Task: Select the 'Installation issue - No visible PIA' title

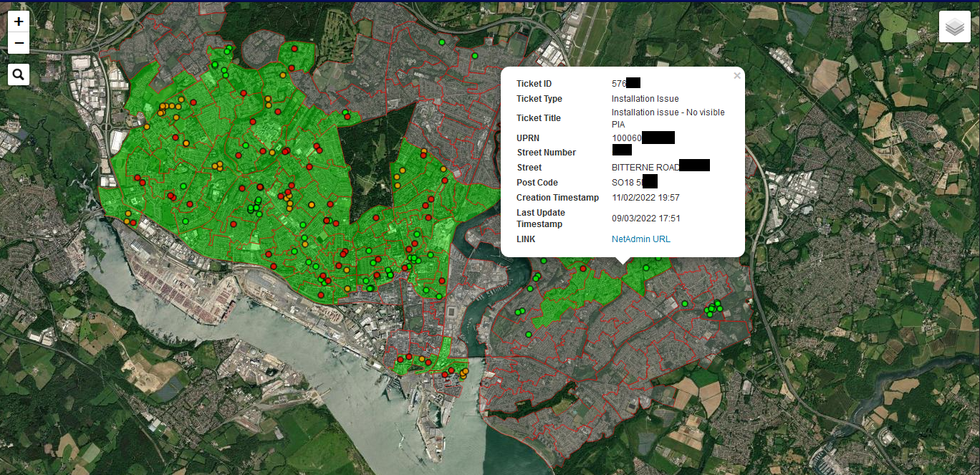Action: [x=668, y=118]
